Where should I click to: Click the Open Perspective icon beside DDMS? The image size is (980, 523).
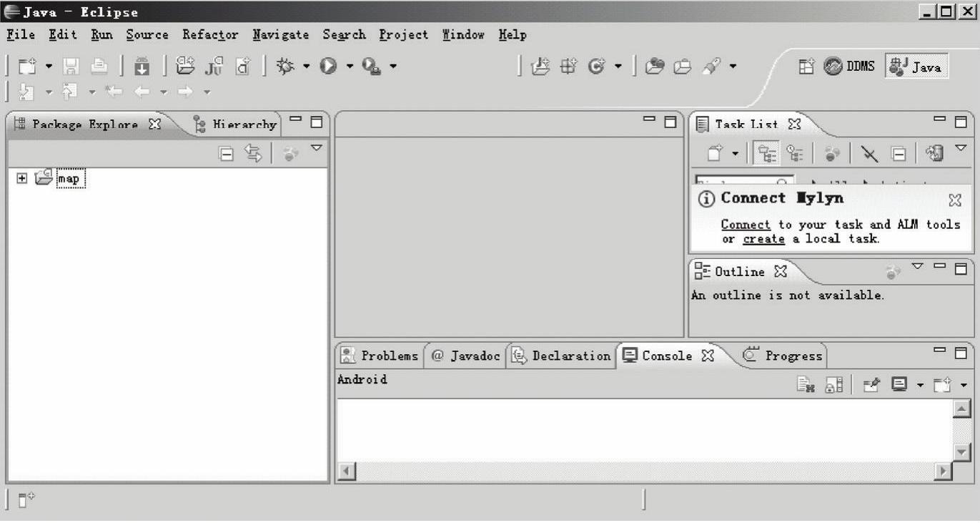pyautogui.click(x=807, y=67)
